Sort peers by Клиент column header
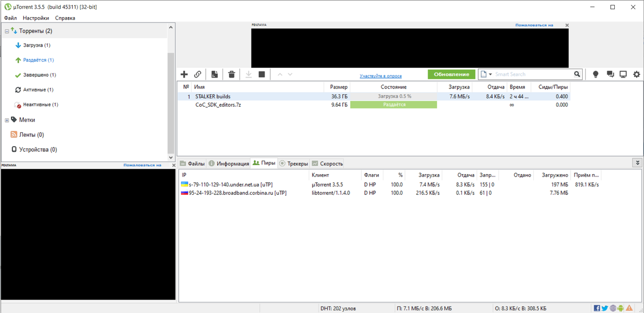The height and width of the screenshot is (313, 644). point(335,175)
